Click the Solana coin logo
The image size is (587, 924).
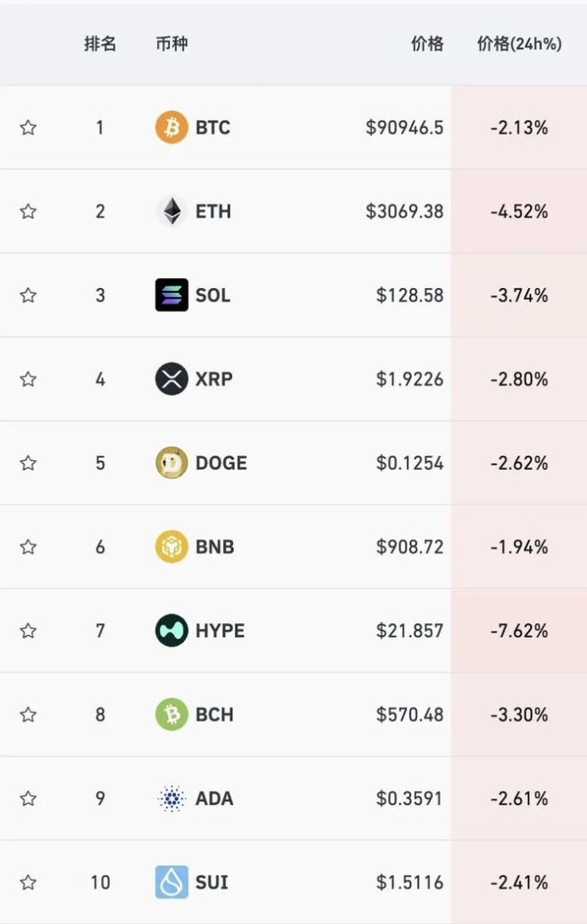coord(172,295)
